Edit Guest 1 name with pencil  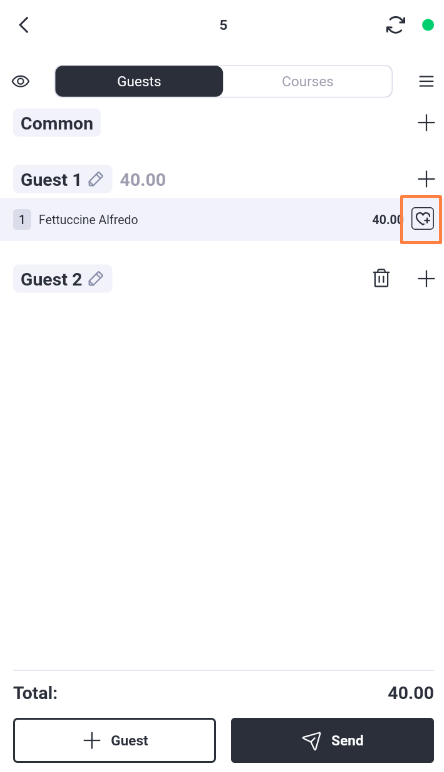click(x=96, y=179)
